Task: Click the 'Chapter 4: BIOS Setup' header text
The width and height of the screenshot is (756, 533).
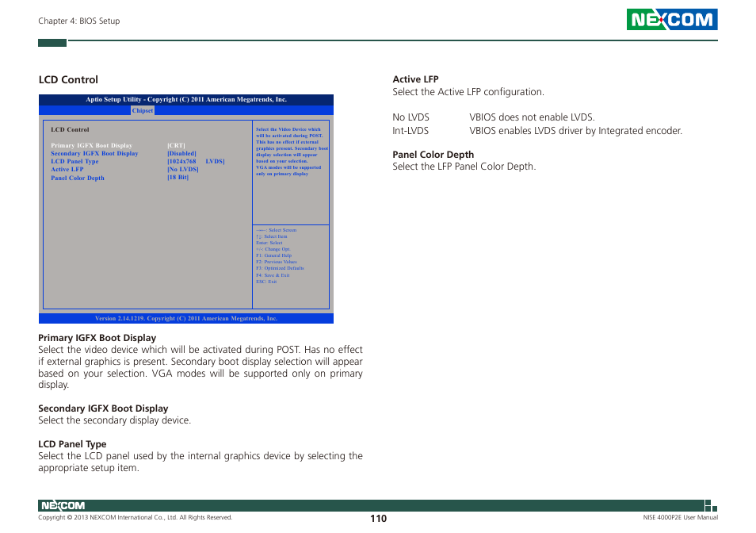Action: [x=79, y=21]
